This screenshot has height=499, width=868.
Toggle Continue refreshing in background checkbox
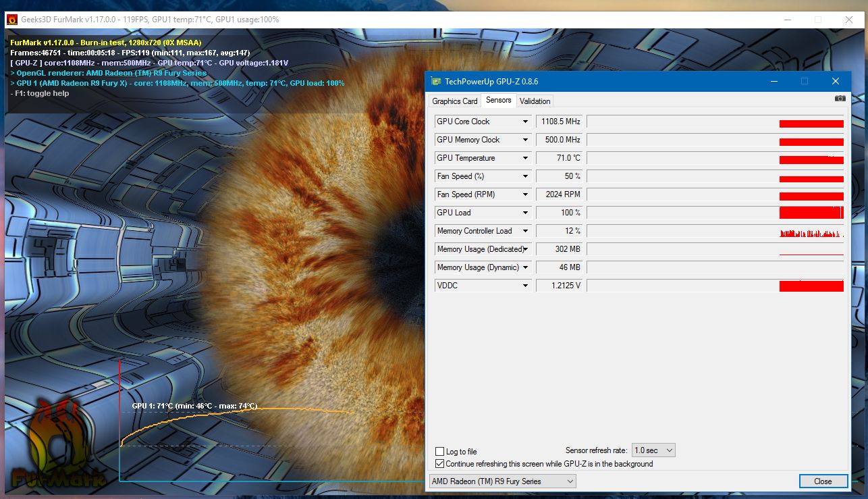(440, 464)
